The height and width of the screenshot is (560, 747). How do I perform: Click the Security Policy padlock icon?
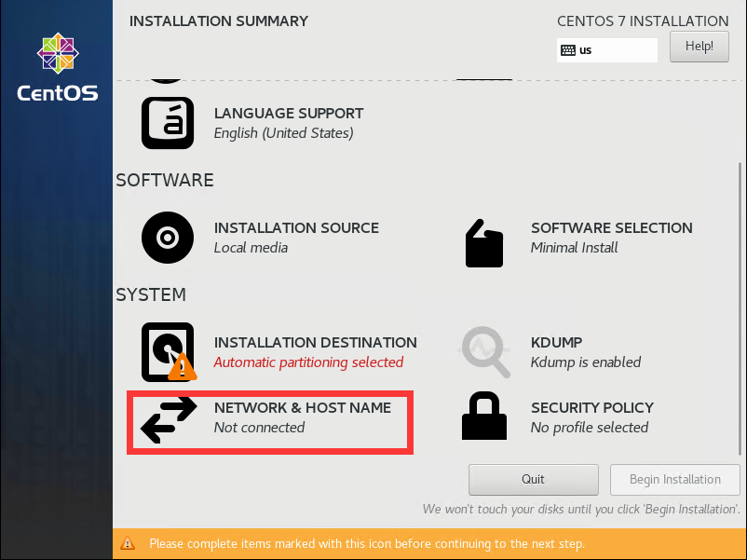click(x=484, y=416)
